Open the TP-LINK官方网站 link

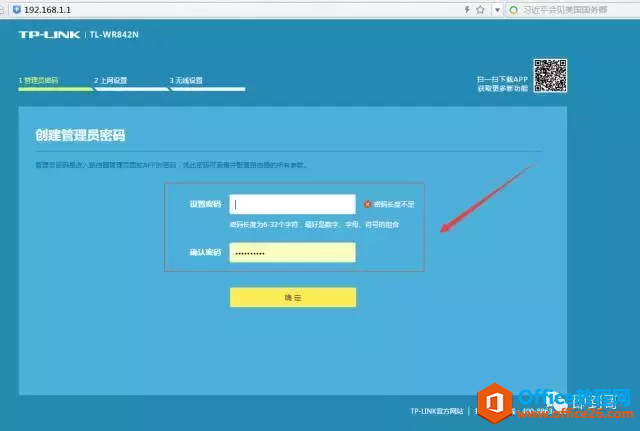[436, 411]
